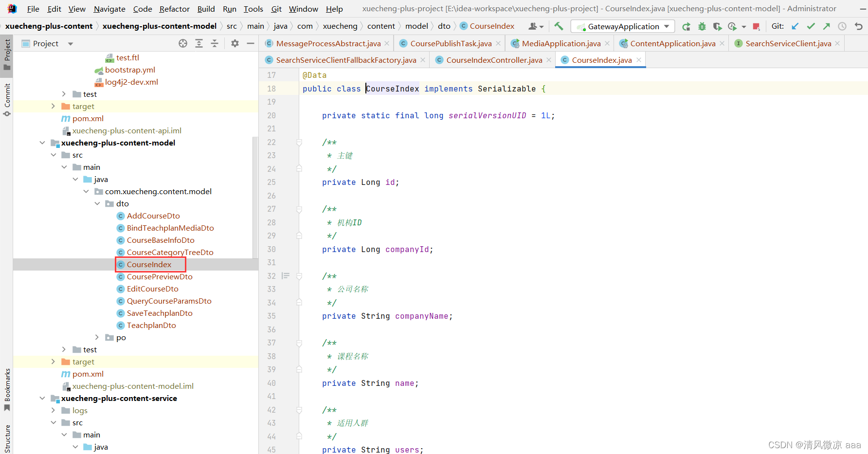The height and width of the screenshot is (454, 868).
Task: Switch to CoursePublishTask.java tab
Action: [x=451, y=43]
